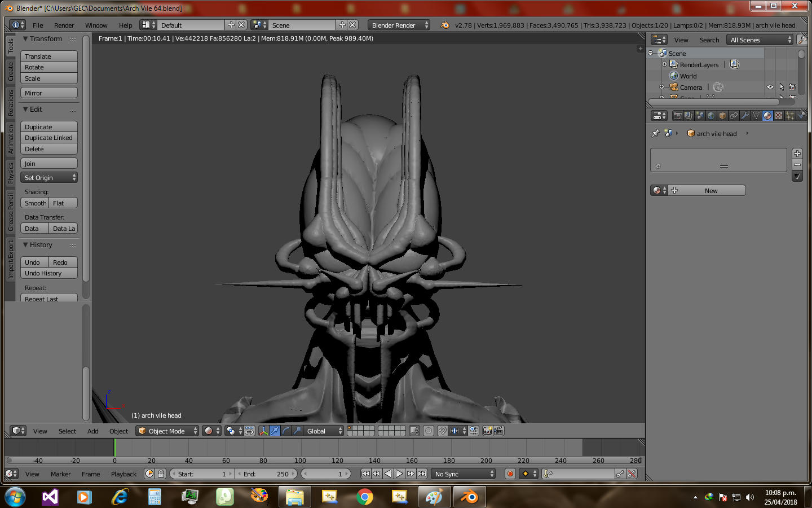Click New to create a material

(x=710, y=191)
